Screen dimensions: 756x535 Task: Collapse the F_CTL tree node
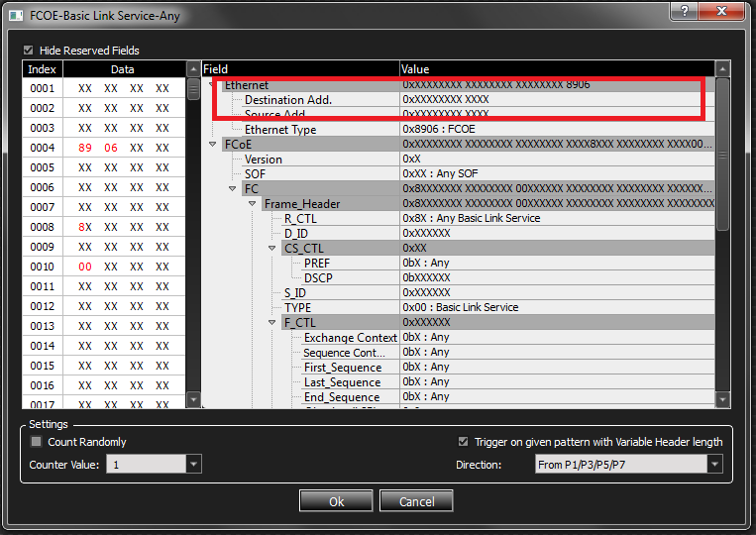pyautogui.click(x=271, y=322)
